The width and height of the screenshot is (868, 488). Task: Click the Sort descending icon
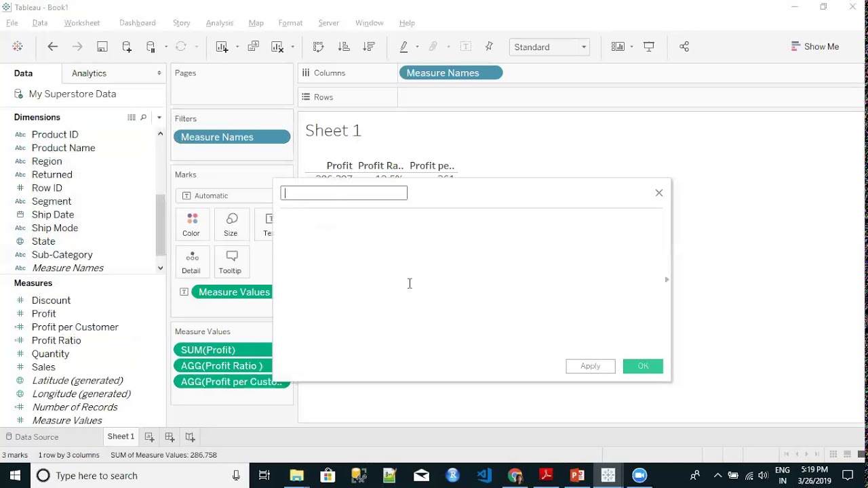[x=369, y=47]
